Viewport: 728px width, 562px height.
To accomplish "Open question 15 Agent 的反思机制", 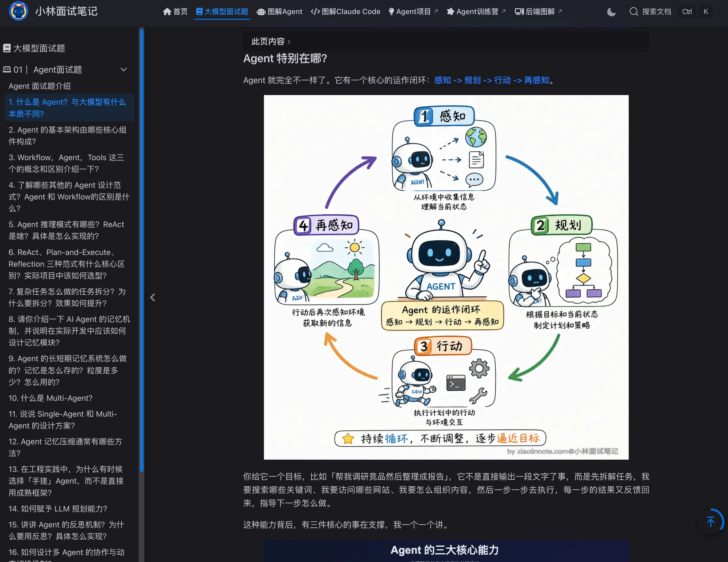I will coord(69,530).
